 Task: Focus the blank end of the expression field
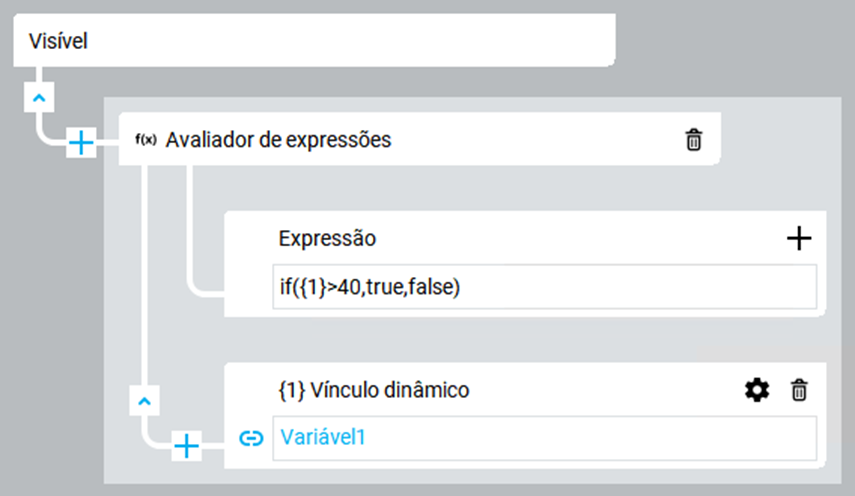[x=640, y=287]
